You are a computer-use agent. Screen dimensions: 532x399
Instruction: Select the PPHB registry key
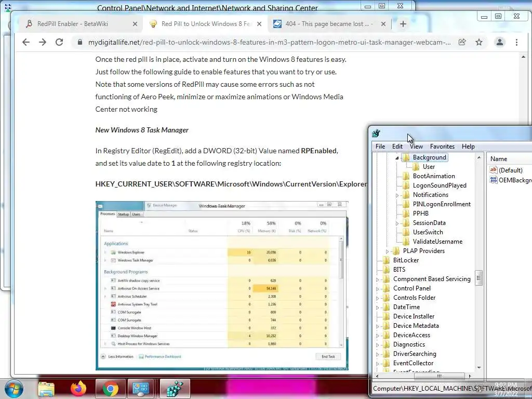[x=420, y=214]
